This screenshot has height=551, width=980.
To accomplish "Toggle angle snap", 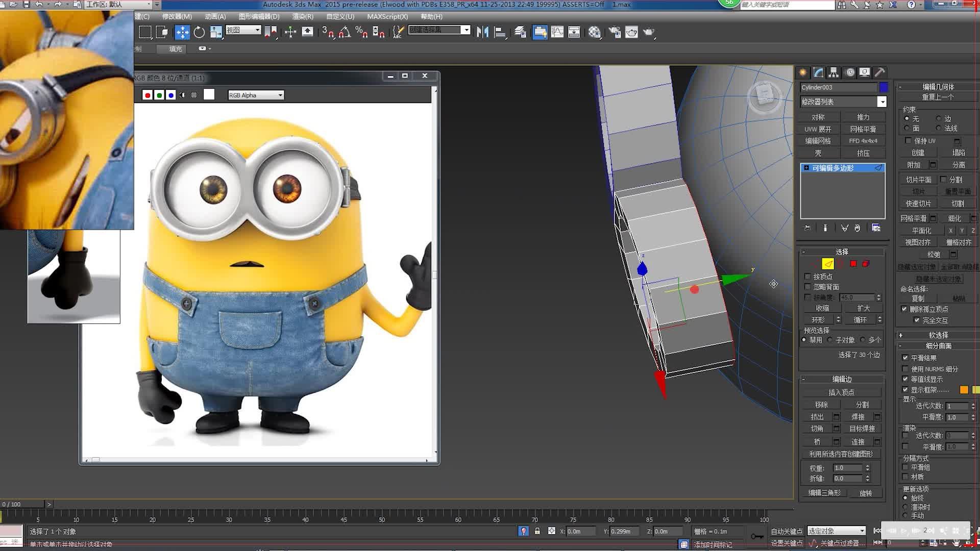I will [345, 32].
